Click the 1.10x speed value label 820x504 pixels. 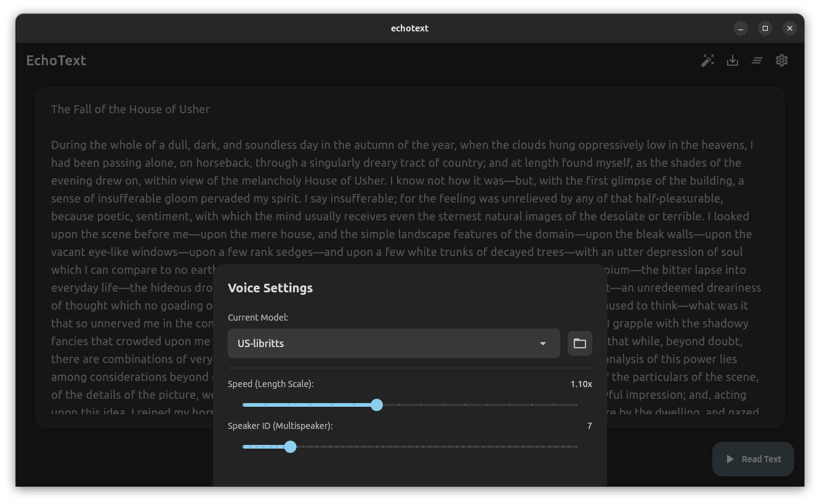click(581, 384)
